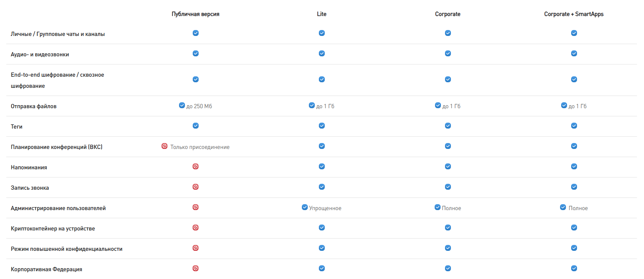Click the Режим повышенной конфиденциальности label
Image resolution: width=644 pixels, height=279 pixels.
(x=67, y=249)
